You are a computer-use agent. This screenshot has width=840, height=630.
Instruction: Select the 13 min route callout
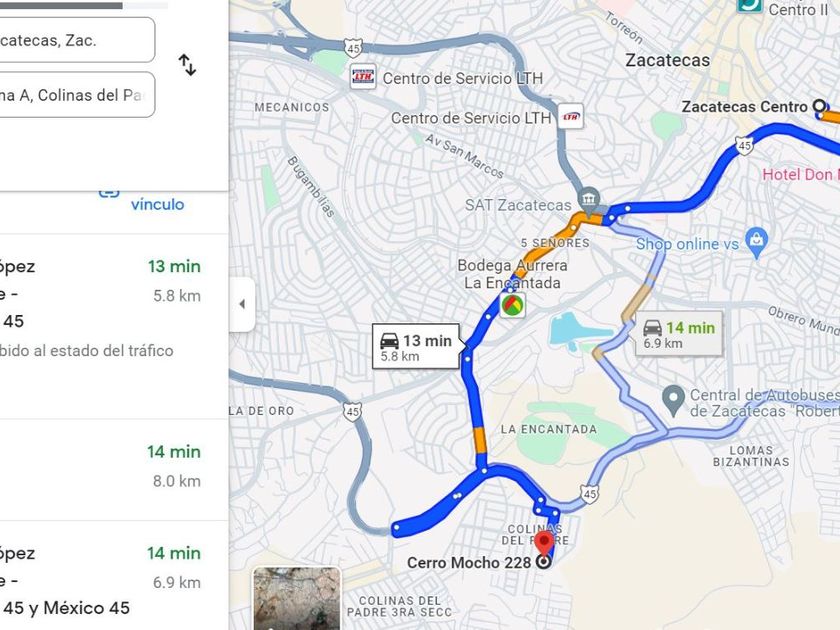tap(418, 347)
